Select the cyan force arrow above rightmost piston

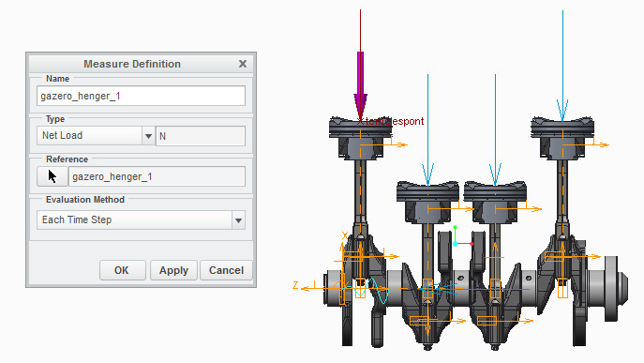pos(562,66)
